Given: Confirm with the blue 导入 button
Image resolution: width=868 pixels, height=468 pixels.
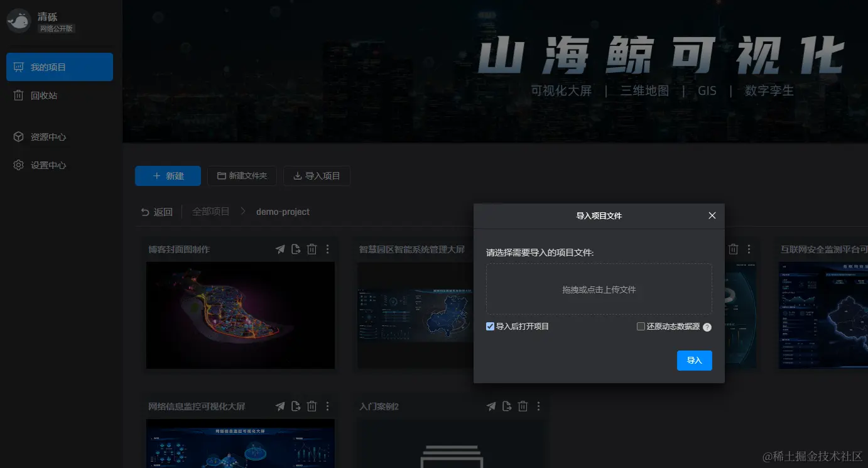Looking at the screenshot, I should tap(695, 361).
